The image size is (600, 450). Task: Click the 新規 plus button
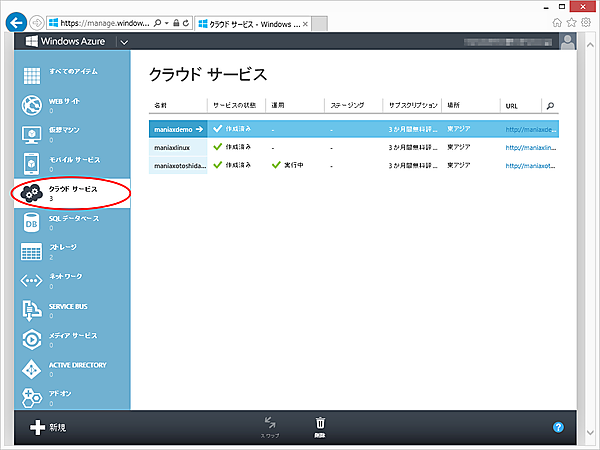[37, 427]
